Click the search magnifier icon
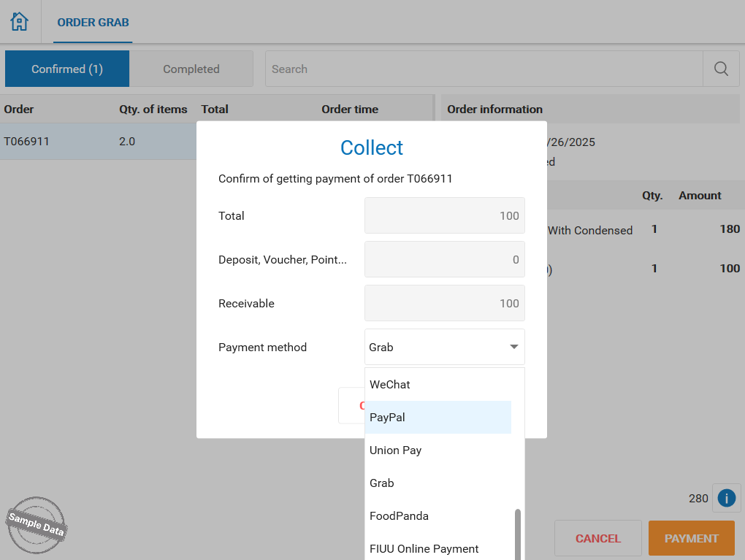Image resolution: width=745 pixels, height=560 pixels. click(x=721, y=69)
